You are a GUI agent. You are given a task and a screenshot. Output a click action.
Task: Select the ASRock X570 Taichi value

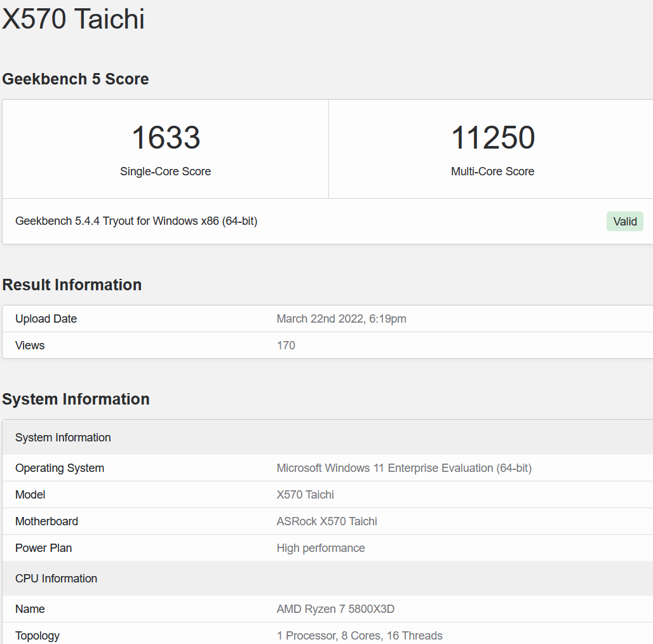tap(327, 521)
